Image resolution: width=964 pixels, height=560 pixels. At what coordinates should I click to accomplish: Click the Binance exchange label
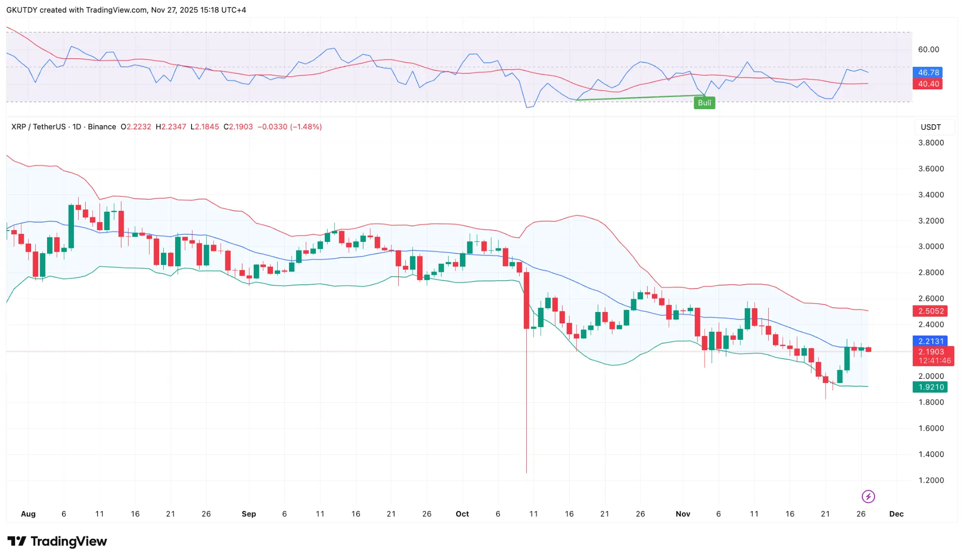(x=102, y=127)
